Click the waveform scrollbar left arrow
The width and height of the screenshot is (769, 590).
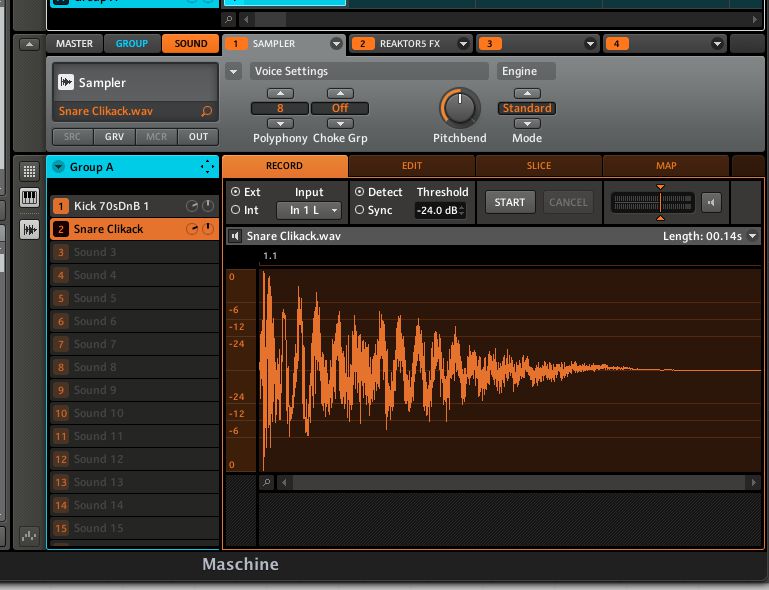[x=284, y=483]
